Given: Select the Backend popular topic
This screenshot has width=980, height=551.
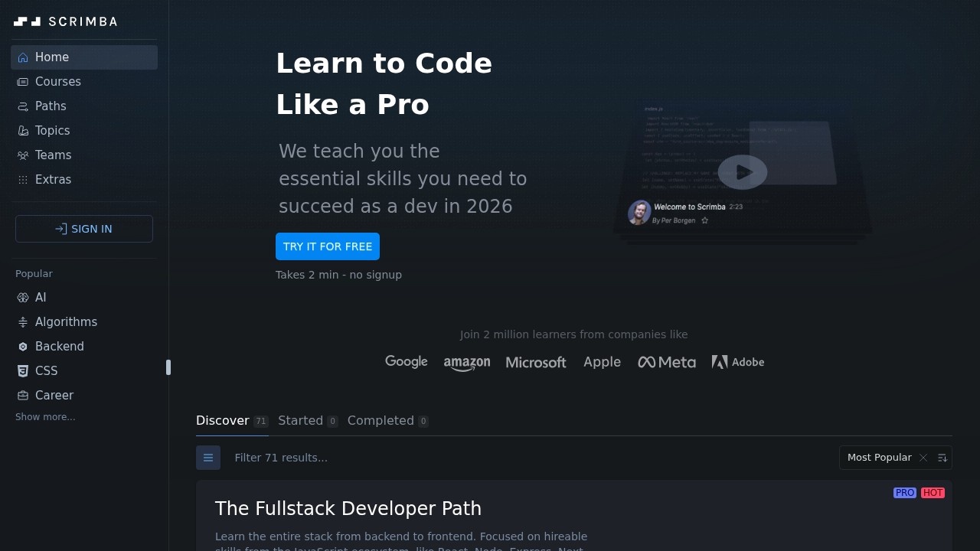Looking at the screenshot, I should (x=84, y=347).
